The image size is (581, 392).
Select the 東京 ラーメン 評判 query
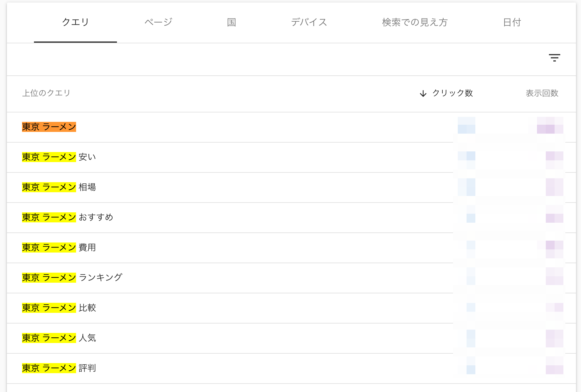tap(58, 368)
